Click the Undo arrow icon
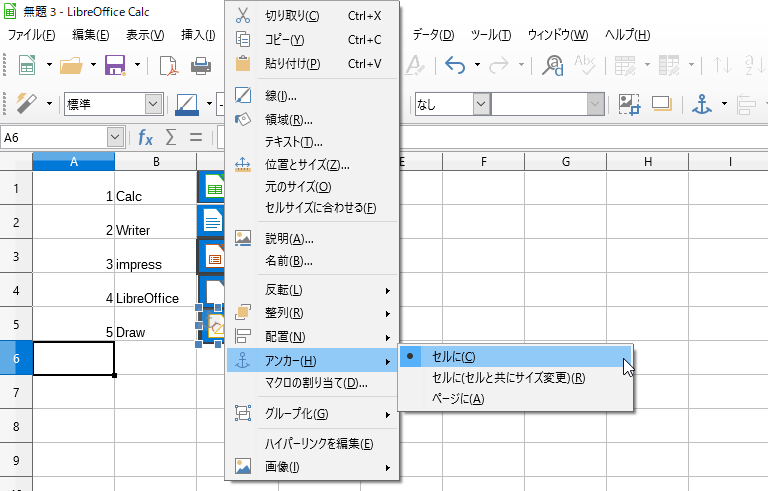This screenshot has width=768, height=491. pos(455,65)
